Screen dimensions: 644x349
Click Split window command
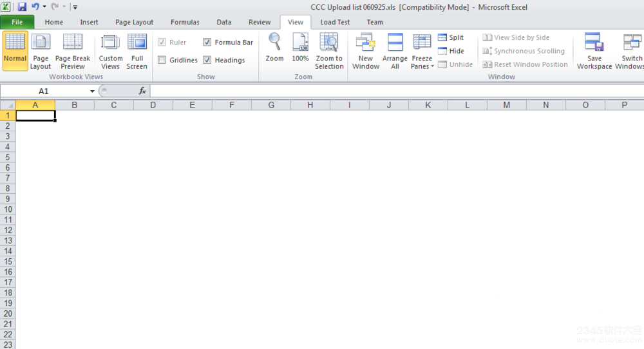point(451,37)
